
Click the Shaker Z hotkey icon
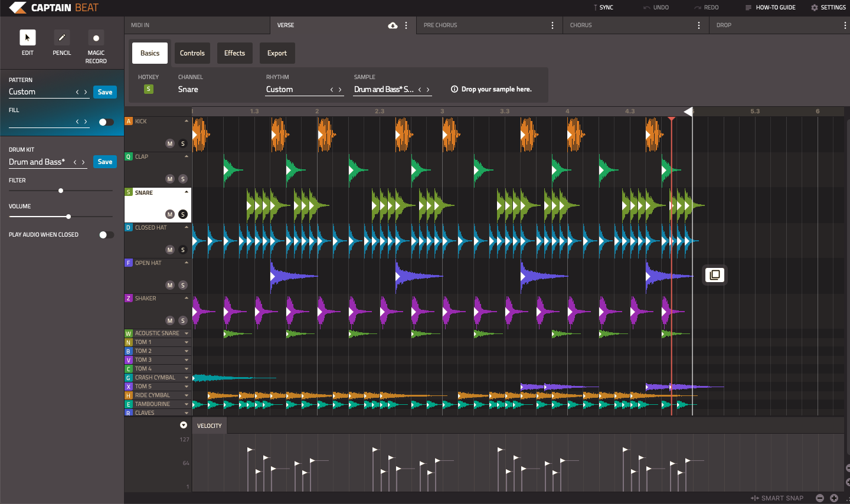129,298
